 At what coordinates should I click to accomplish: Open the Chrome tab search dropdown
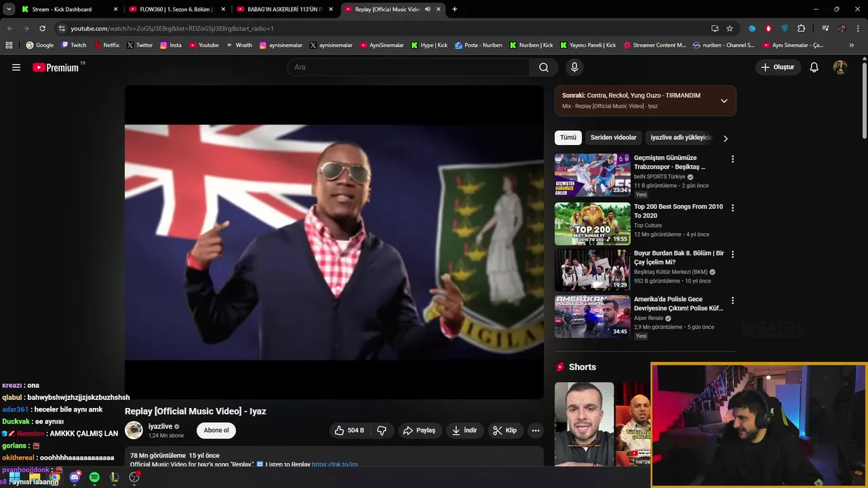point(9,9)
